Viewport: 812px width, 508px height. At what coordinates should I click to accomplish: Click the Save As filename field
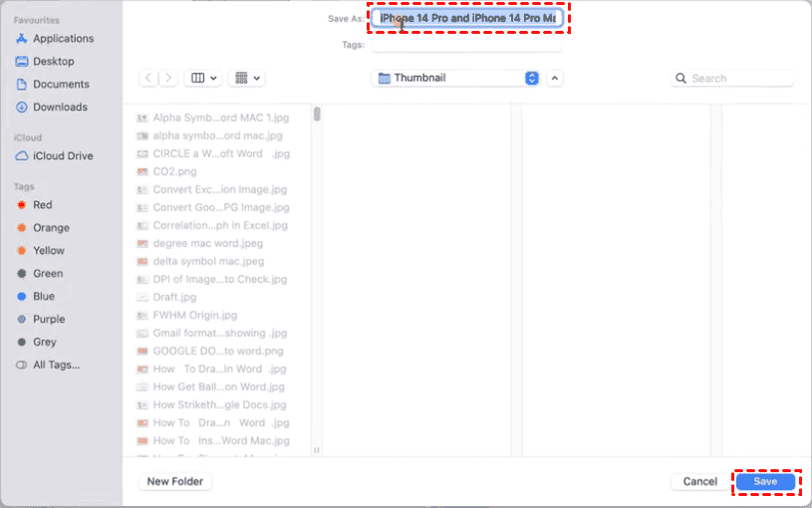[467, 18]
